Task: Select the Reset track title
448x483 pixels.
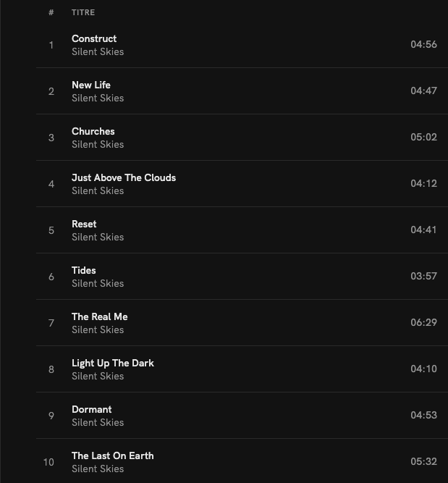Action: click(x=84, y=224)
